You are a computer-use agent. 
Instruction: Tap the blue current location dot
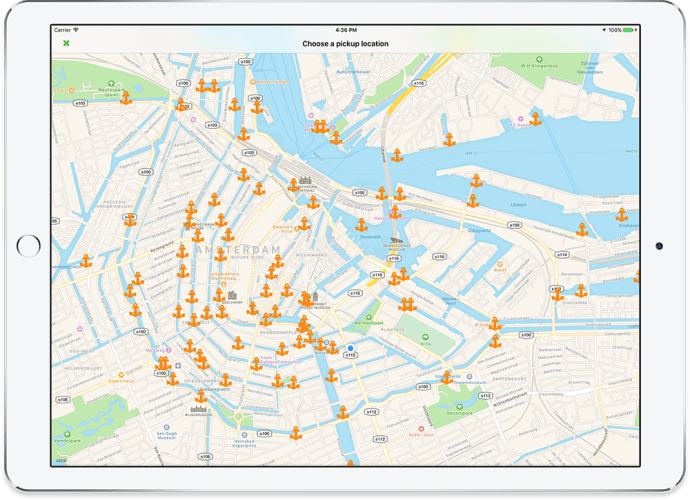[350, 348]
